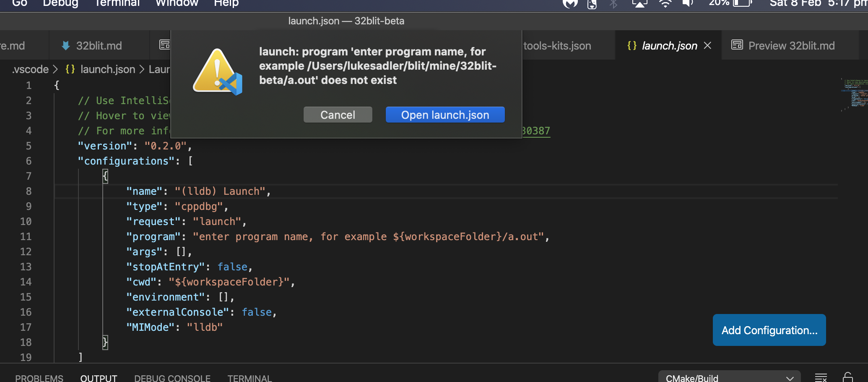Click the launch.json breadcrumb to browse files

click(x=107, y=69)
